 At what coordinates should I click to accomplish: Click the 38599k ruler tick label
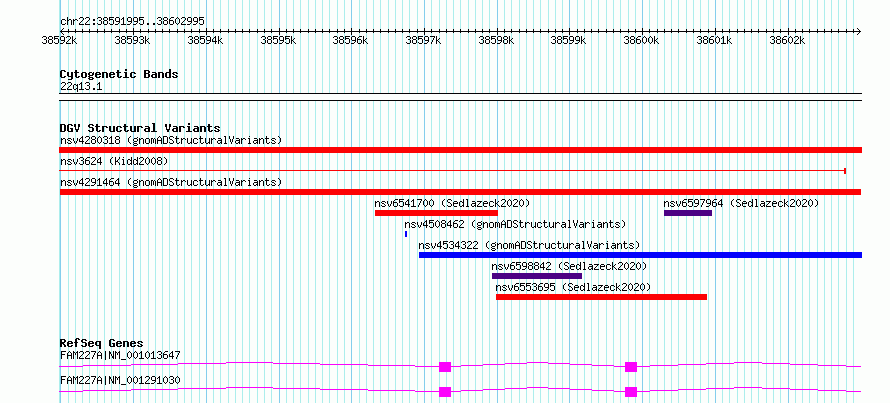coord(569,41)
